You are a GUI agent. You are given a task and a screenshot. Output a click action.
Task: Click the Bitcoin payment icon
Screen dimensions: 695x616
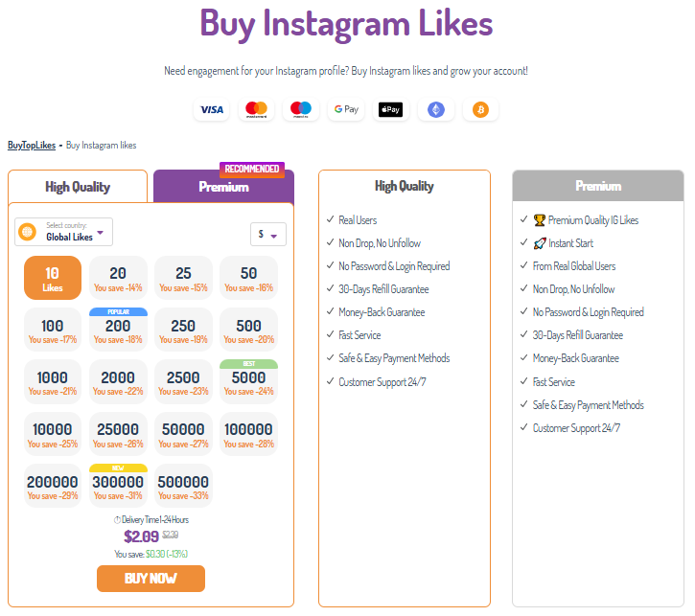[480, 110]
